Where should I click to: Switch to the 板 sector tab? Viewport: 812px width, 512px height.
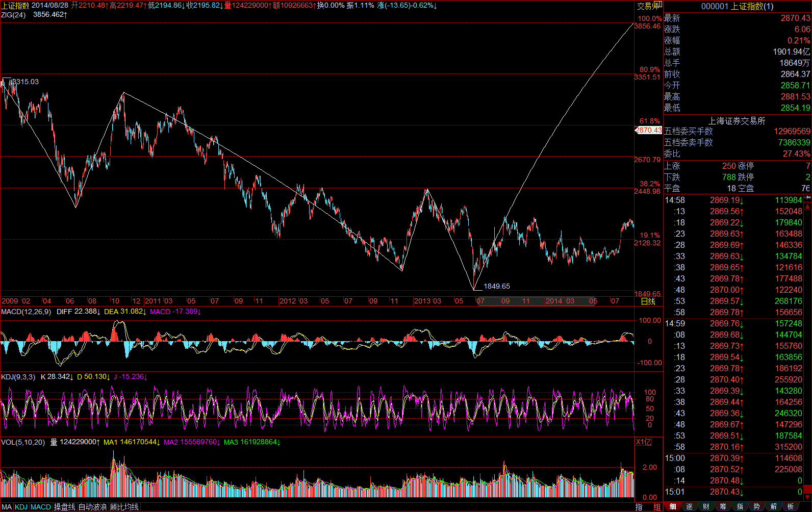point(790,506)
